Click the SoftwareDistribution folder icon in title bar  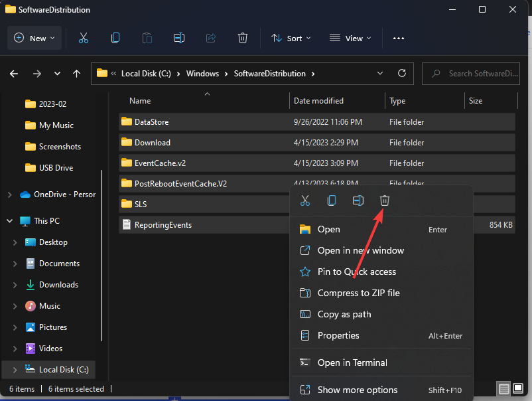coord(10,9)
